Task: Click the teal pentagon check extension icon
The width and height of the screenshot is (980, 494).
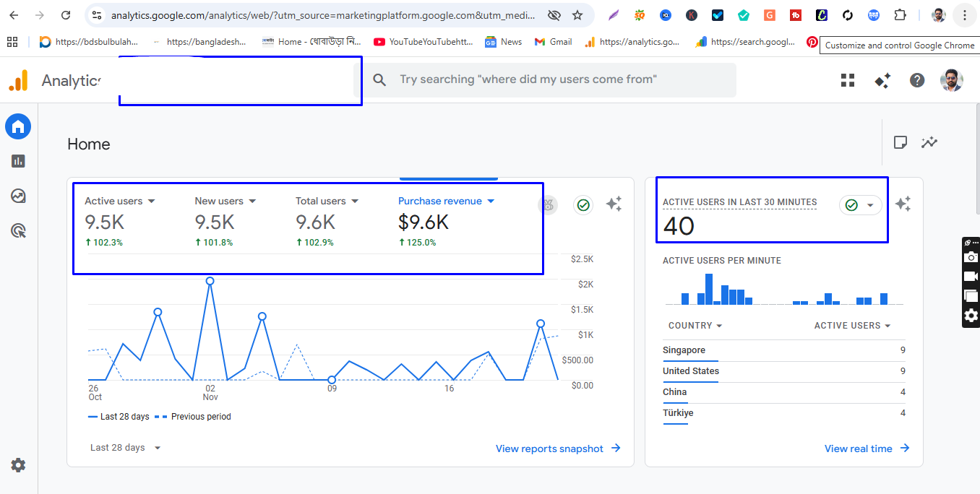Action: pos(743,15)
